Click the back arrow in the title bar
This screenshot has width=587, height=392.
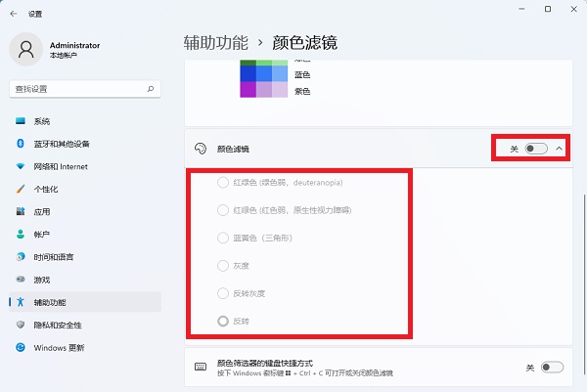click(12, 13)
